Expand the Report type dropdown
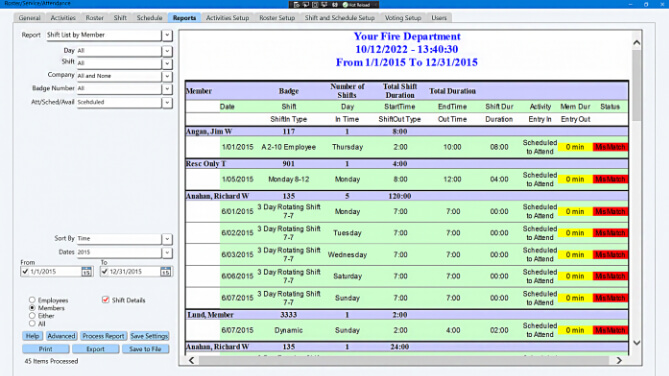This screenshot has width=669, height=376. (x=167, y=35)
